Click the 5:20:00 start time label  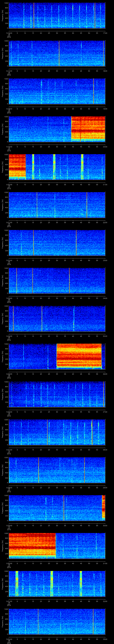(x=9, y=184)
